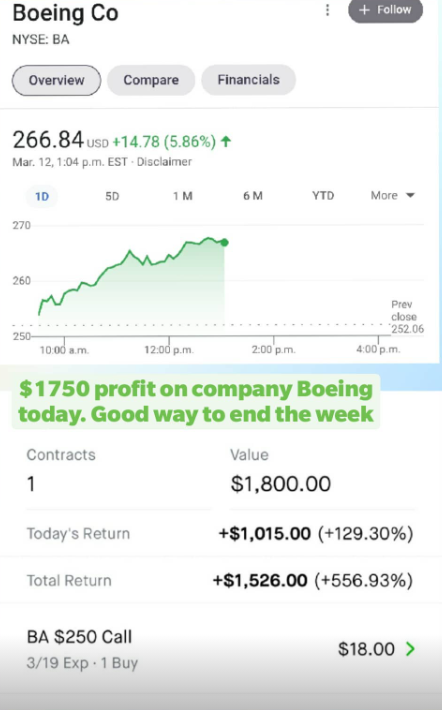442x710 pixels.
Task: Select the Overview tab
Action: point(56,80)
